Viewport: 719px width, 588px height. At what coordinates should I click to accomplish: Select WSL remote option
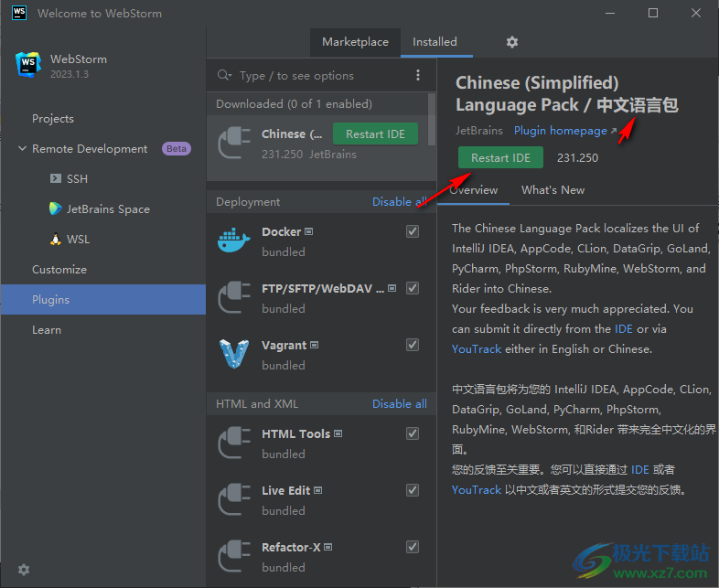tap(78, 240)
